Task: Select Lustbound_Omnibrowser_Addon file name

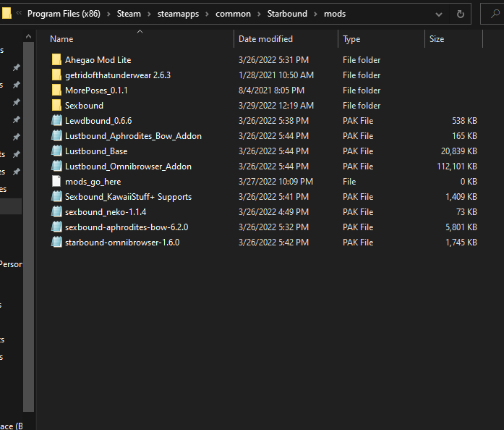Action: (128, 166)
